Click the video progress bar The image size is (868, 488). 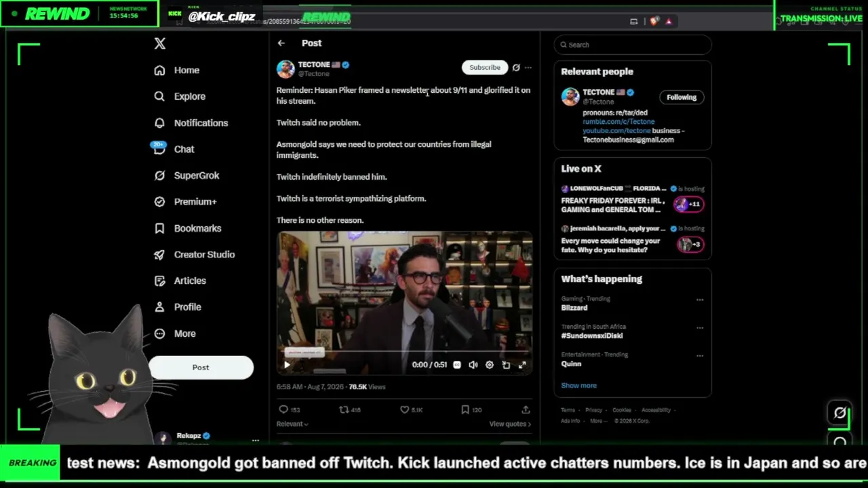(x=404, y=352)
